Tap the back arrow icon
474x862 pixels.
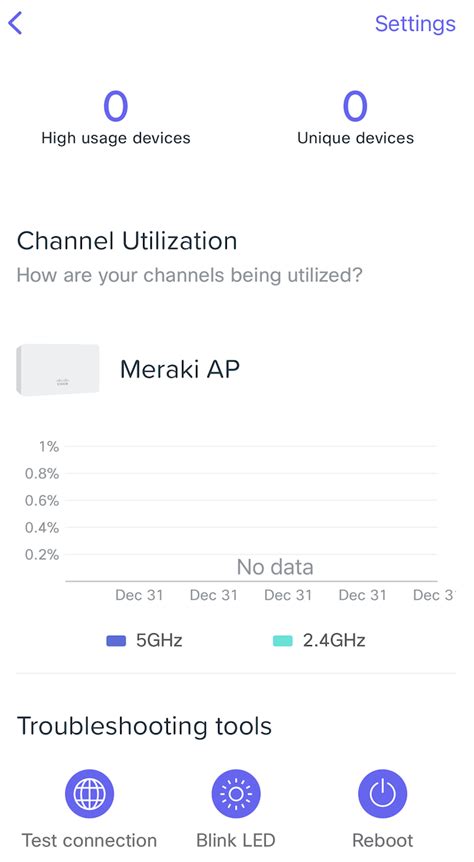[15, 23]
